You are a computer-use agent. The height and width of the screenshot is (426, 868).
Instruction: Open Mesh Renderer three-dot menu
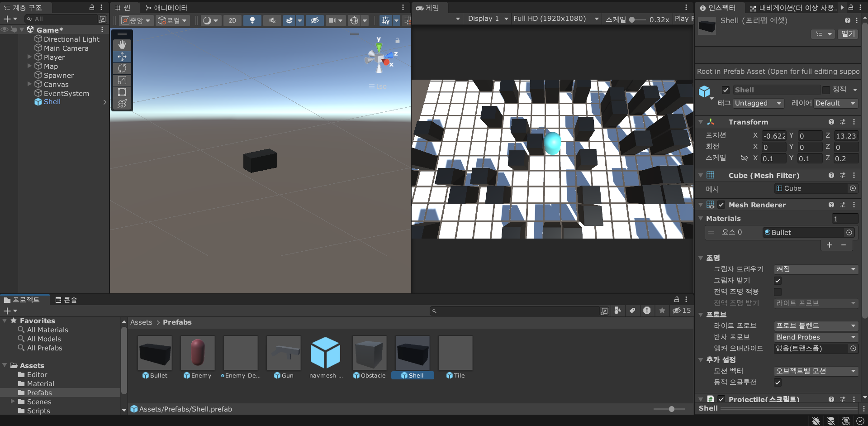coord(854,205)
